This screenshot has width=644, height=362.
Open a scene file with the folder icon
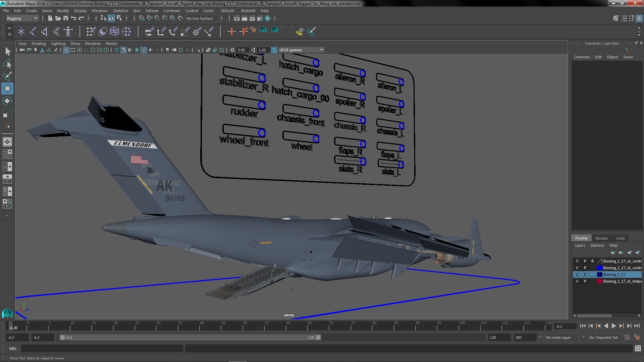click(x=58, y=18)
